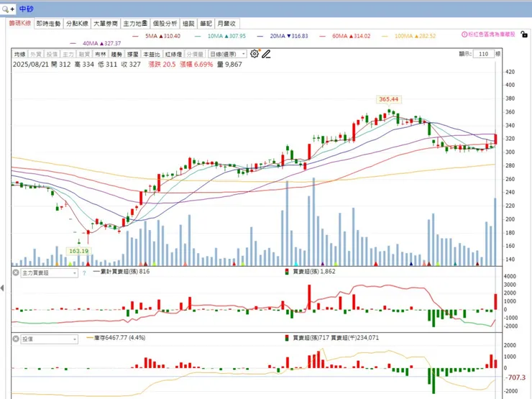The width and height of the screenshot is (532, 399).
Task: Close the 主力買賣超 indicator panel
Action: 16,272
